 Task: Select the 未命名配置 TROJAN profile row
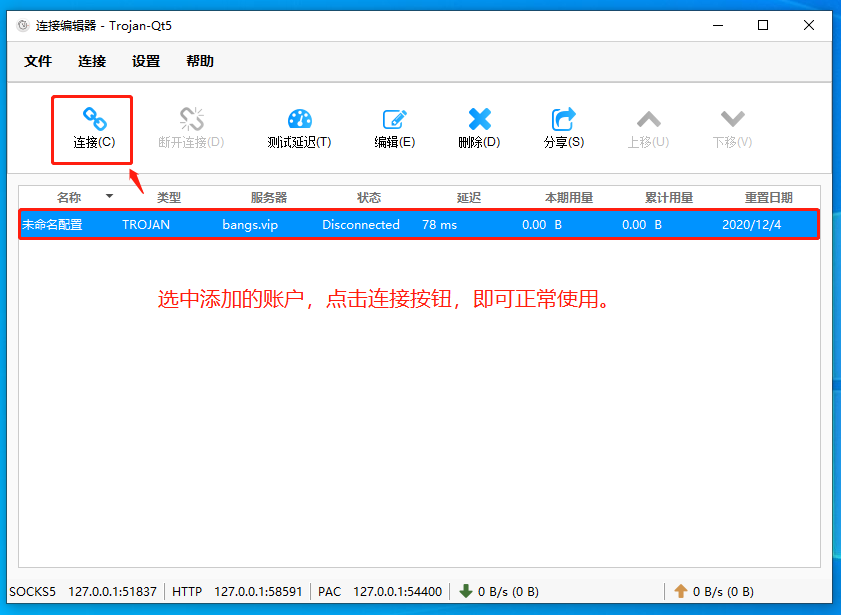tap(300, 224)
